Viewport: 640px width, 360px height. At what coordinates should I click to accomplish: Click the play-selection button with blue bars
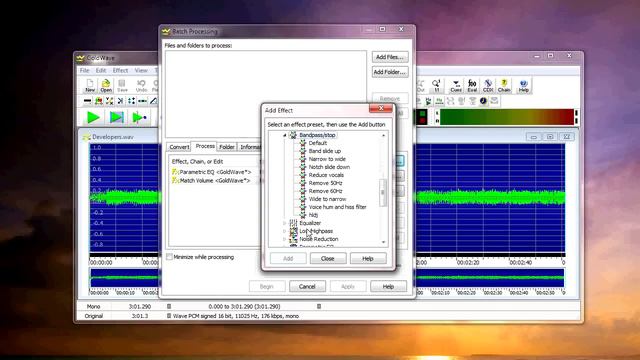117,118
